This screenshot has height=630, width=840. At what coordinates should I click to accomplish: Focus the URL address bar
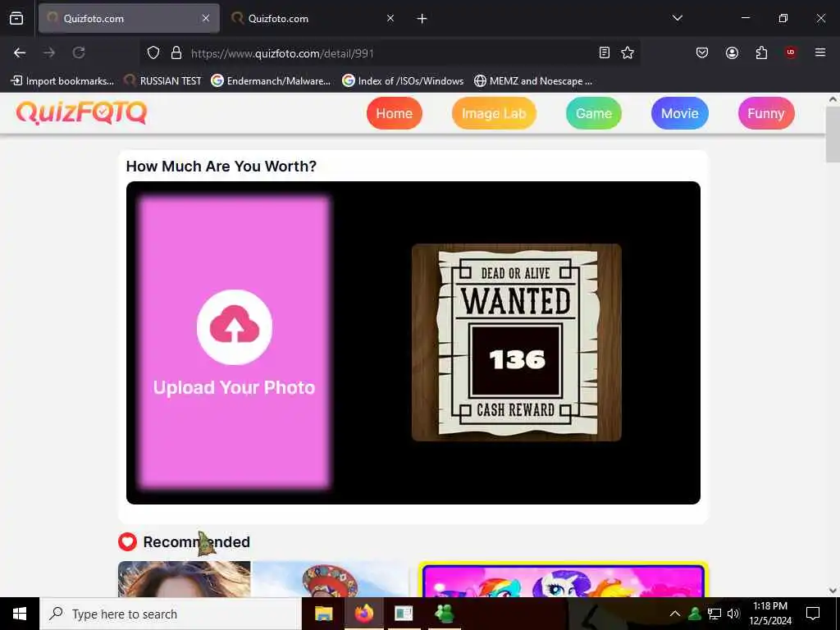pos(390,53)
